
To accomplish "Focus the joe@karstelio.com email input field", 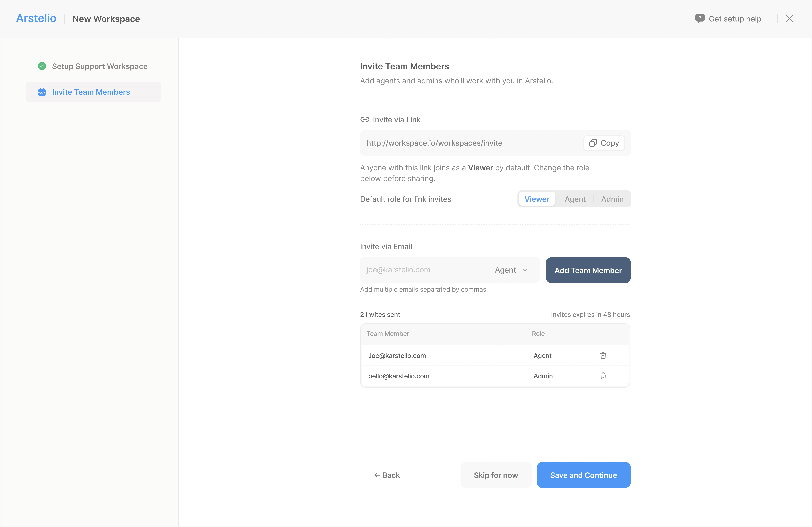I will coord(423,270).
